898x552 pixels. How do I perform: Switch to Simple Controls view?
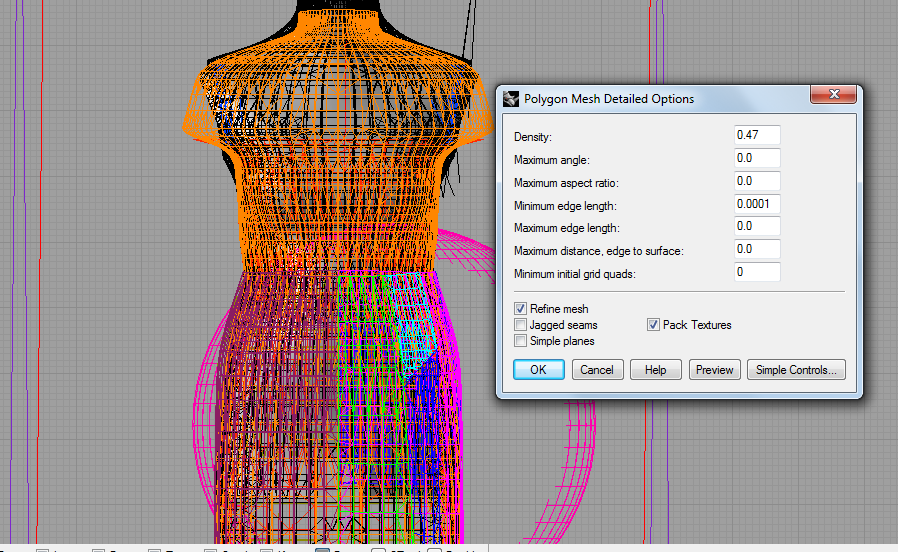point(796,370)
